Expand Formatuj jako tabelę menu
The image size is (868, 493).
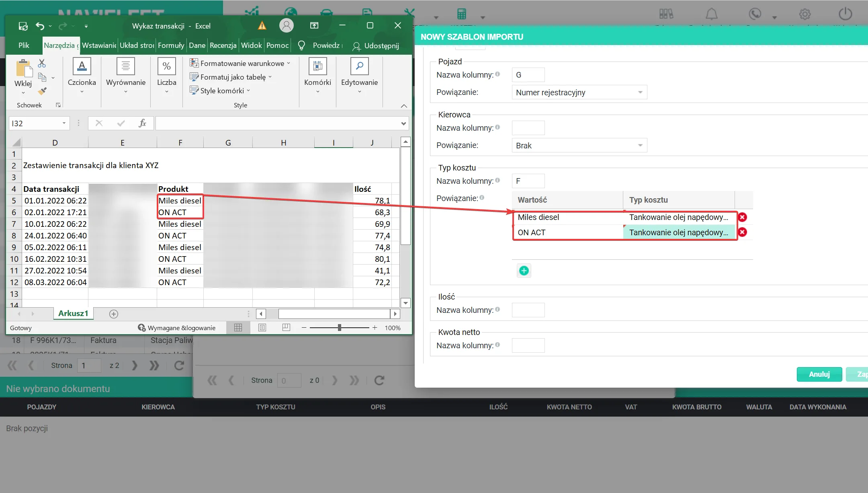231,77
